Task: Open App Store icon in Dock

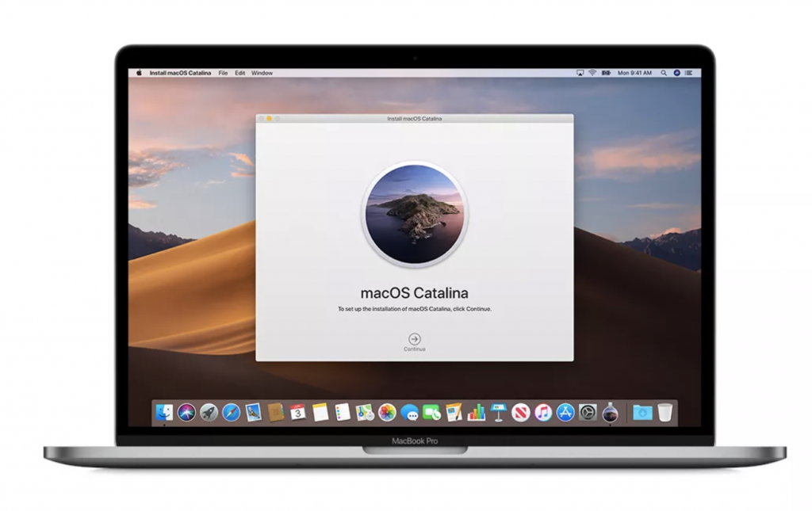Action: tap(565, 412)
